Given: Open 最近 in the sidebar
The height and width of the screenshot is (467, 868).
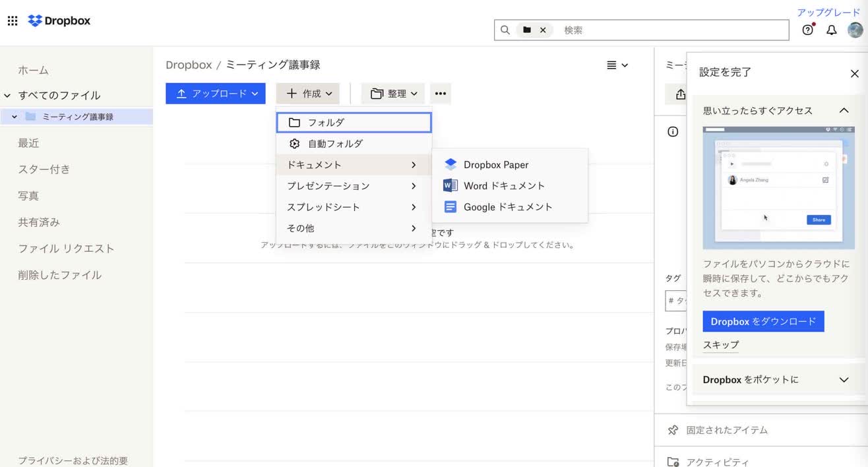Looking at the screenshot, I should pos(28,143).
